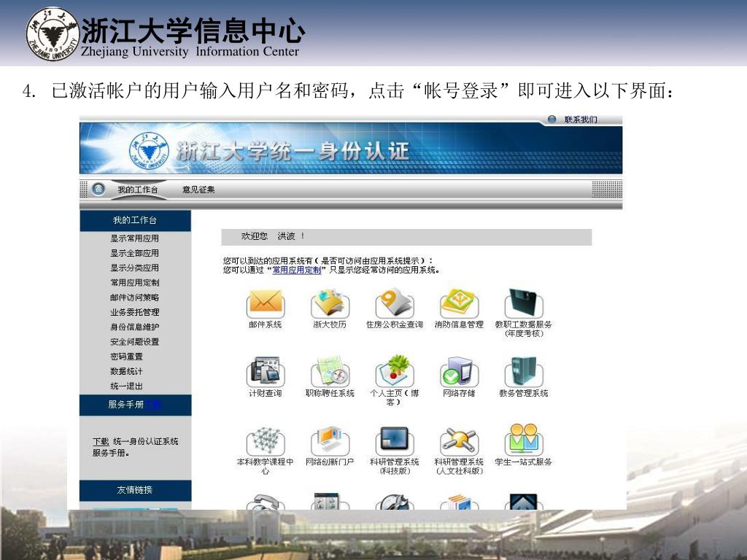Click the 常用应用定制 hyperlink in main text
This screenshot has width=747, height=560.
(297, 270)
